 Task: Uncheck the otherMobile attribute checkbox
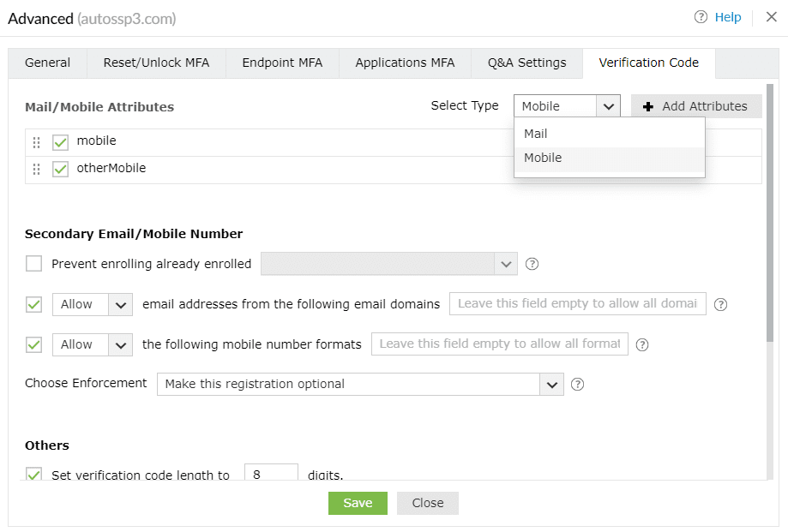tap(60, 170)
